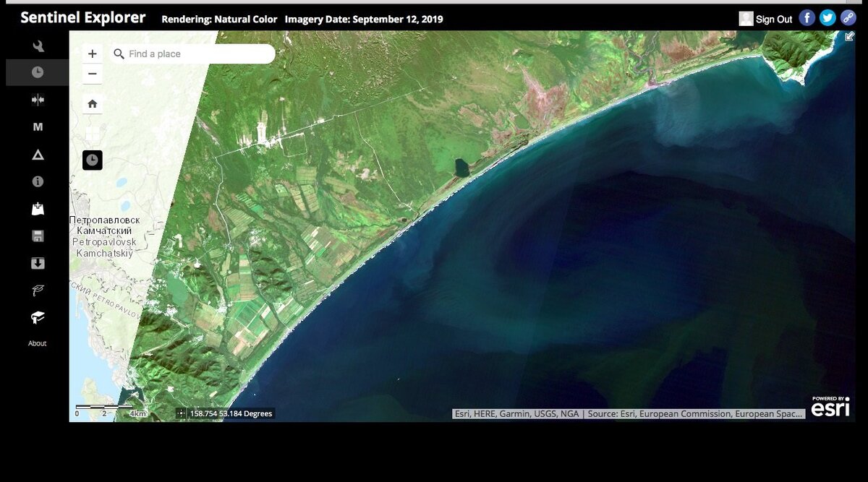Open the mask tool labeled M
This screenshot has height=482, width=868.
38,127
